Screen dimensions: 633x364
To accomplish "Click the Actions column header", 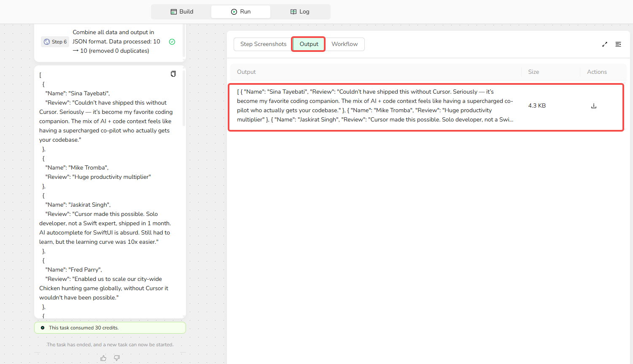I will (597, 72).
